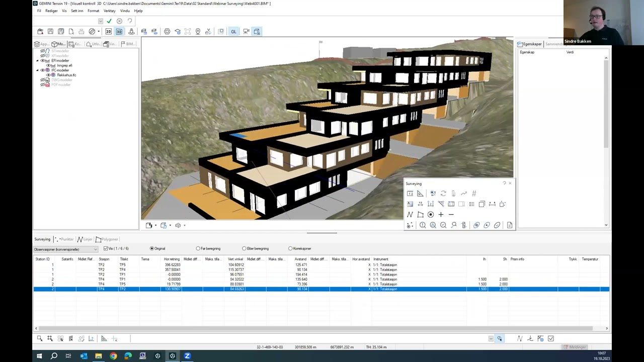
Task: Click the green checkmark confirm icon
Action: pyautogui.click(x=109, y=21)
